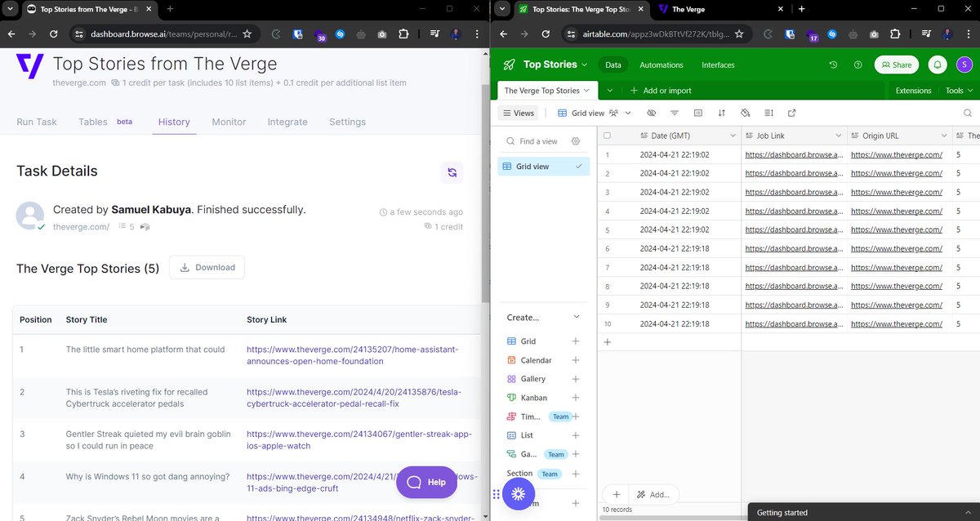Open base history clock icon in Airtable
Screen dimensions: 980x521
tap(833, 65)
